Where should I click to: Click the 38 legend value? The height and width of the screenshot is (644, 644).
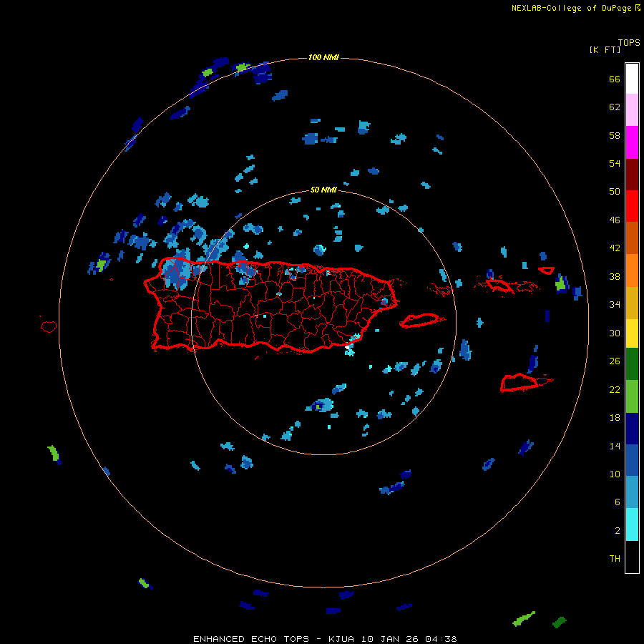point(615,276)
